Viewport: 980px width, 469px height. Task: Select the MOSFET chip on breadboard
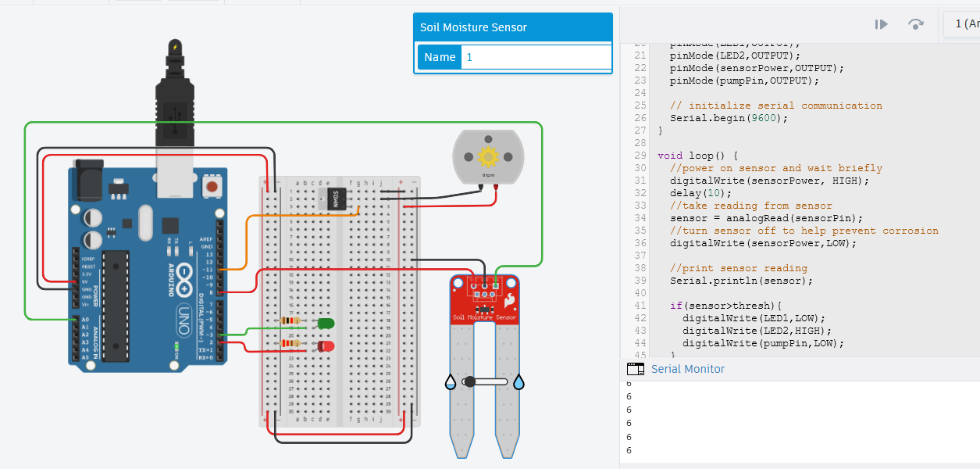coord(333,198)
